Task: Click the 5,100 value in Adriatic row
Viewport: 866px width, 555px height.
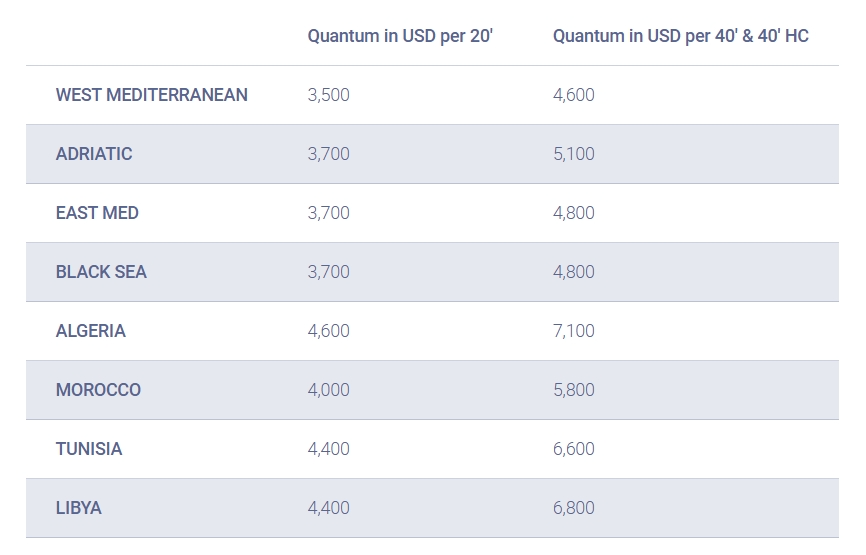Action: pyautogui.click(x=574, y=154)
